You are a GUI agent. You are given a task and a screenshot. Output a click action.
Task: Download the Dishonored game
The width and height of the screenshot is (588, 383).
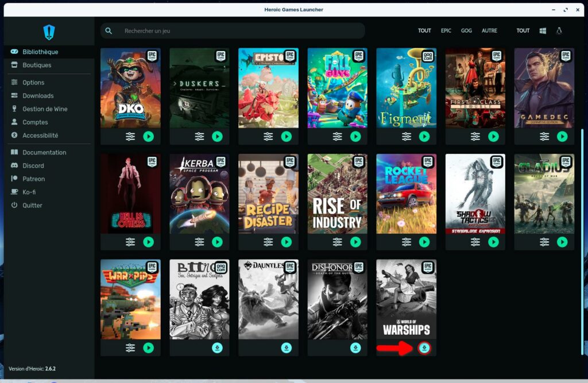[355, 347]
